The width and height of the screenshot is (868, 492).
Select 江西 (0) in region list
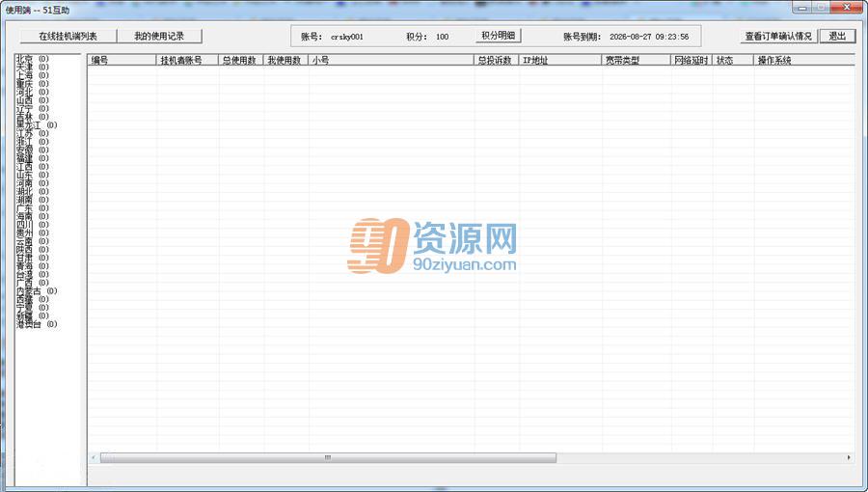tap(32, 167)
